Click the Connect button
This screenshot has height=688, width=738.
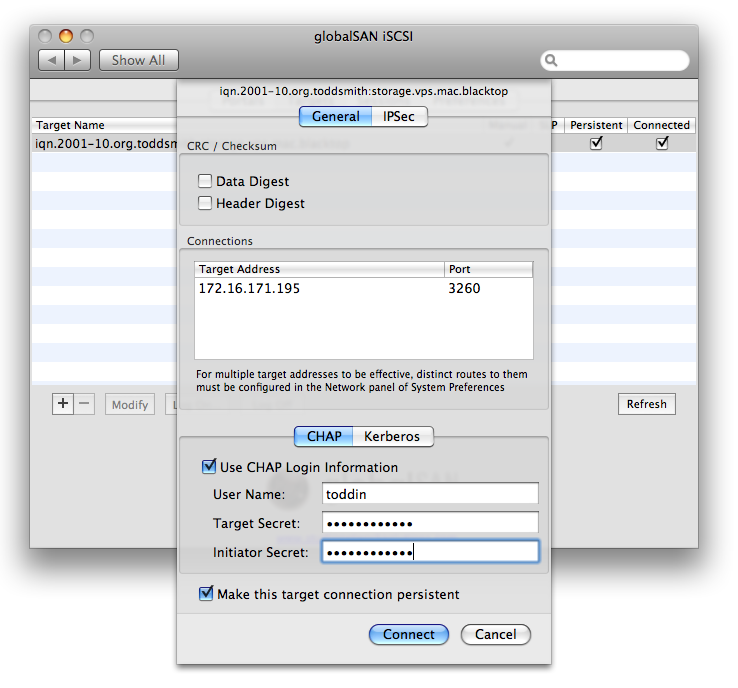(409, 634)
